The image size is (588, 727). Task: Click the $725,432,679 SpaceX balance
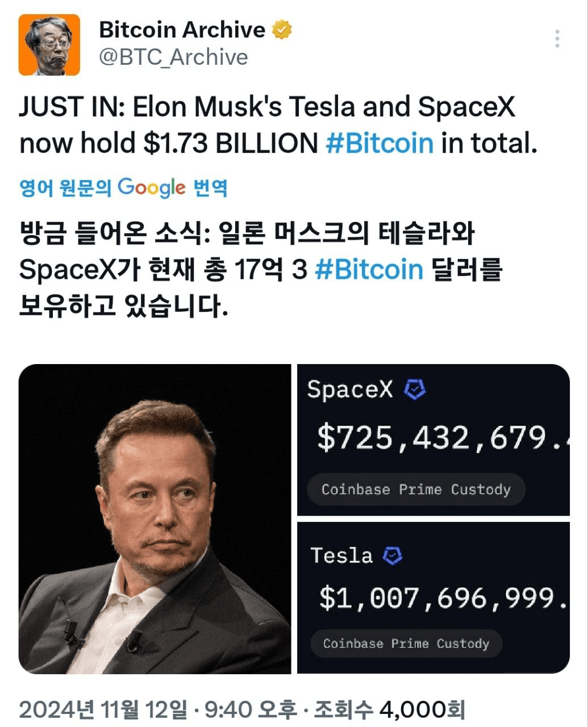443,438
